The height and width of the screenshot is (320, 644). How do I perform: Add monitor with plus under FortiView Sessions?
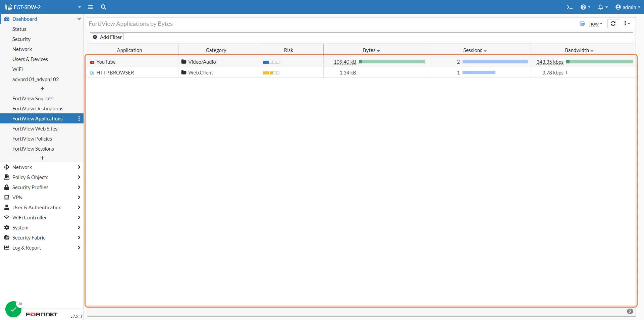point(42,158)
